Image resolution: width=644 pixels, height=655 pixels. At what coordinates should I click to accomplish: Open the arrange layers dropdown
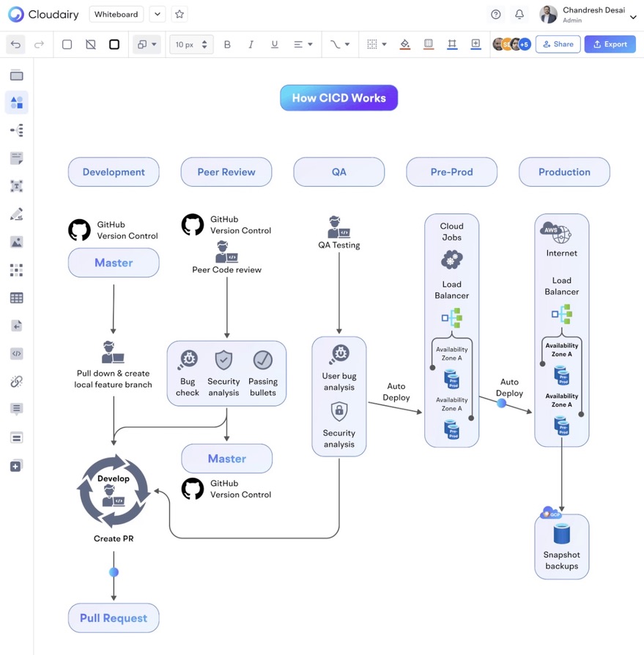coord(147,44)
